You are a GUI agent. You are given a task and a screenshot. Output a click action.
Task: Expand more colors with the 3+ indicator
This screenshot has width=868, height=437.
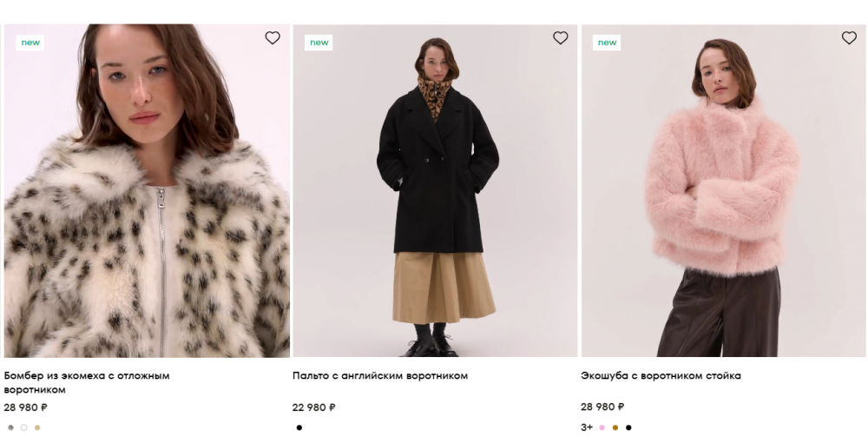tap(587, 427)
